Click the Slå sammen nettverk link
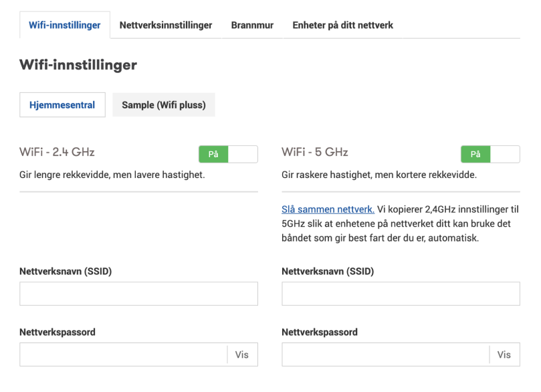Image resolution: width=541 pixels, height=392 pixels. click(x=328, y=209)
